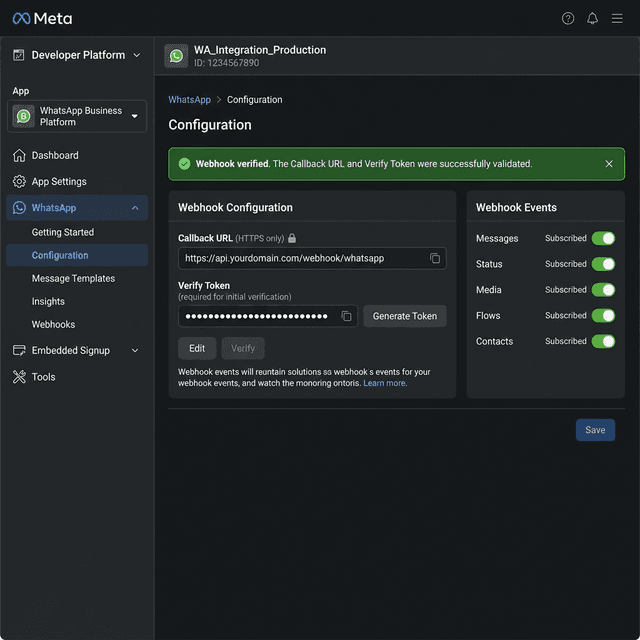Open the WhatsApp Business Platform app selector
Screen dimensions: 640x640
click(x=77, y=116)
